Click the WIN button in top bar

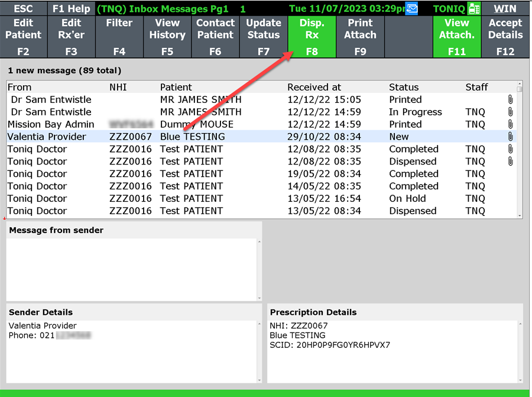(x=505, y=8)
